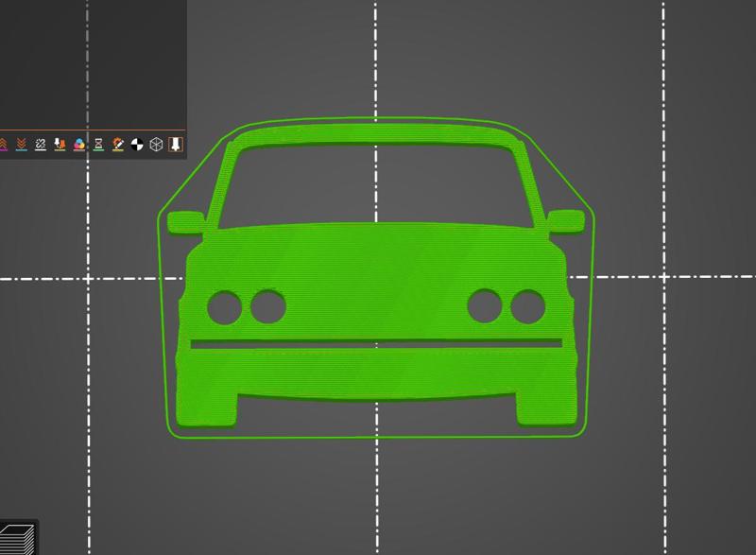Click the highlighted toolhead nozzle icon
Image resolution: width=756 pixels, height=555 pixels.
pyautogui.click(x=176, y=144)
